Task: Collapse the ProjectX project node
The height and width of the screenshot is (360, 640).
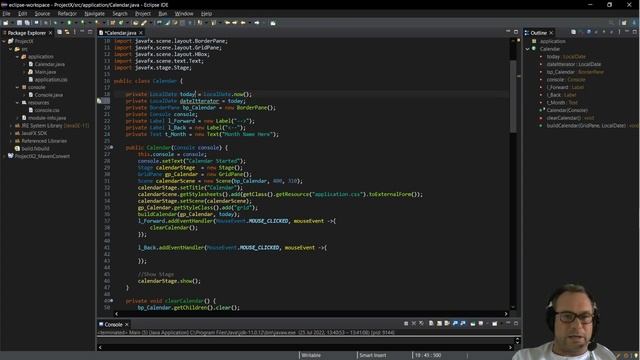Action: [4, 41]
